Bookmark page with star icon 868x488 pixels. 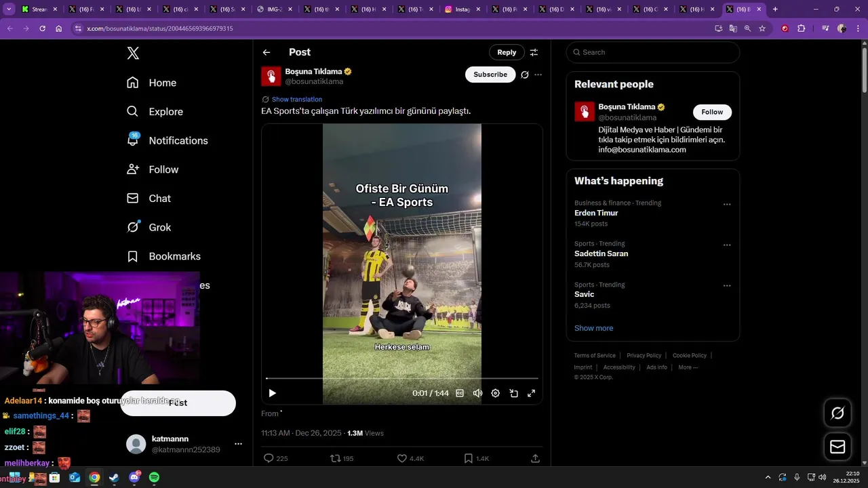[762, 28]
